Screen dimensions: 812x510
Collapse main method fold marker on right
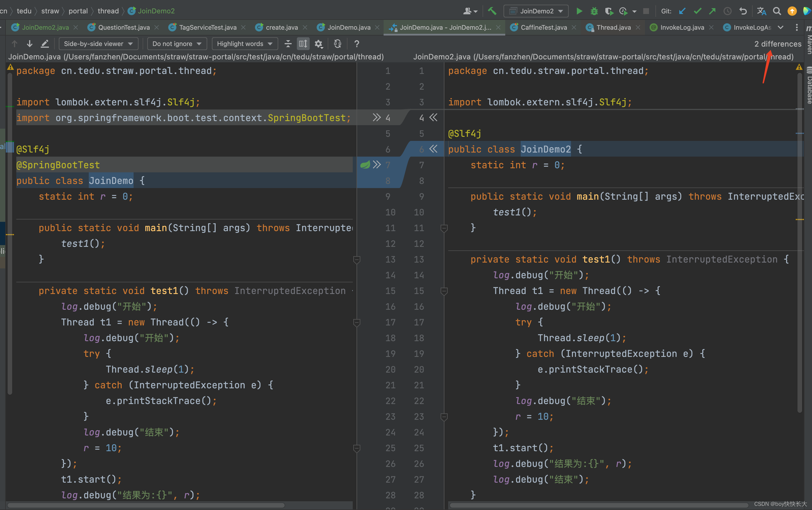[444, 228]
